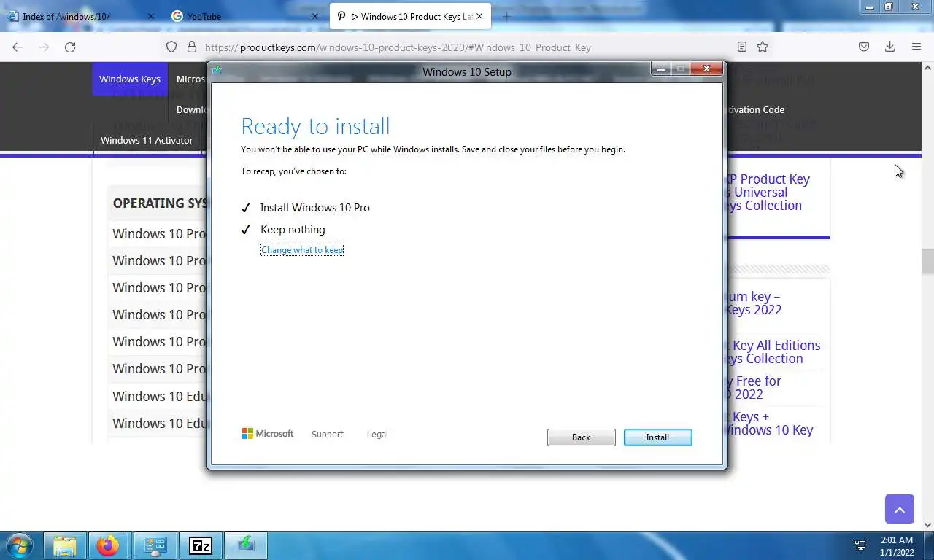The width and height of the screenshot is (934, 560).
Task: Click the padlock site security icon
Action: [192, 47]
